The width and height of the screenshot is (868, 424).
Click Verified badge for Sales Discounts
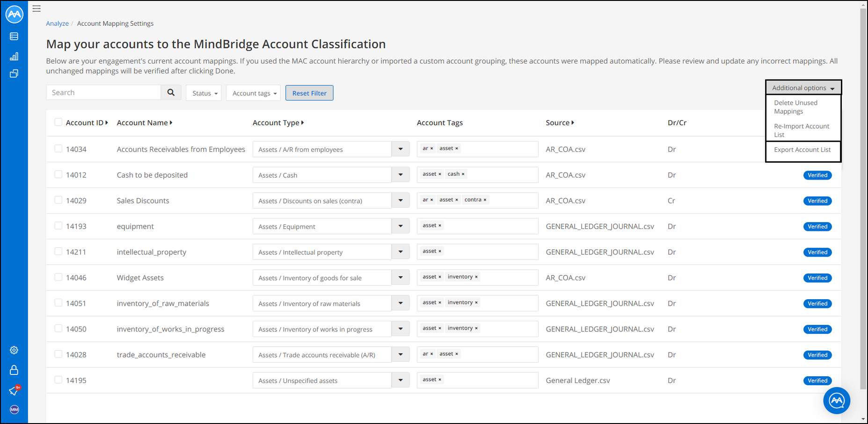(x=817, y=201)
